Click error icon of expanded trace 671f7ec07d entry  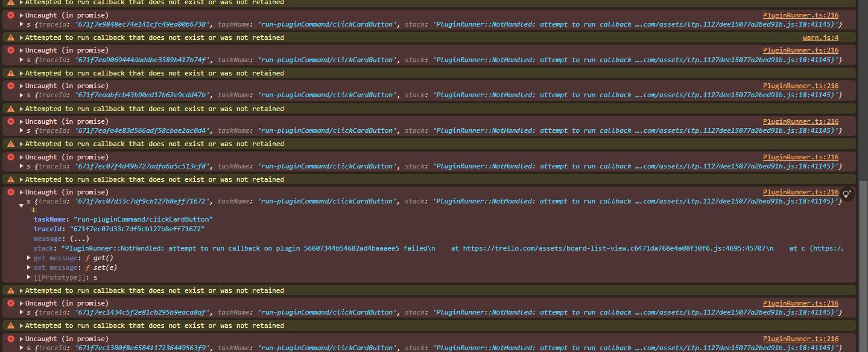pyautogui.click(x=10, y=193)
